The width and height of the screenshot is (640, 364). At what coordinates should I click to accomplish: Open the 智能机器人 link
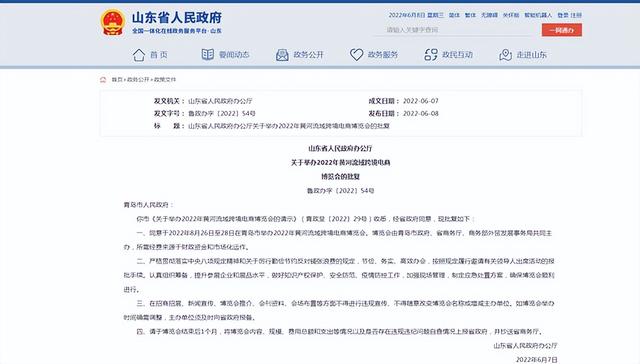pyautogui.click(x=538, y=15)
